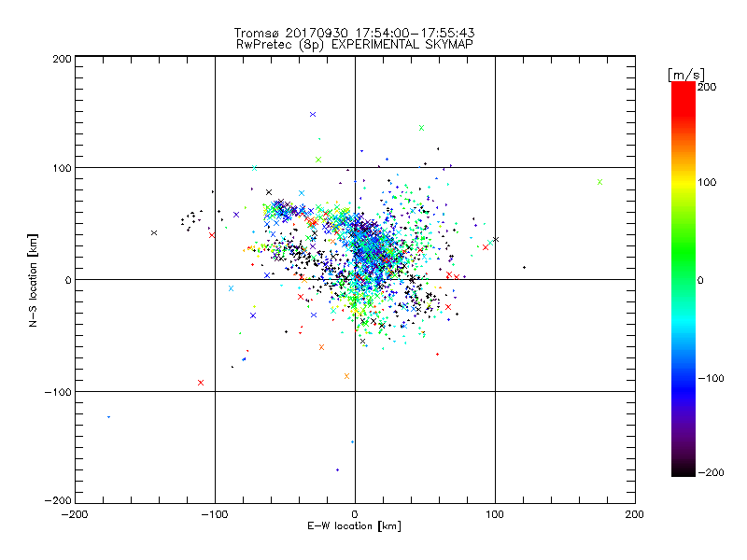Select the red X marker near -110, -92 km
The width and height of the screenshot is (747, 560).
pyautogui.click(x=201, y=383)
